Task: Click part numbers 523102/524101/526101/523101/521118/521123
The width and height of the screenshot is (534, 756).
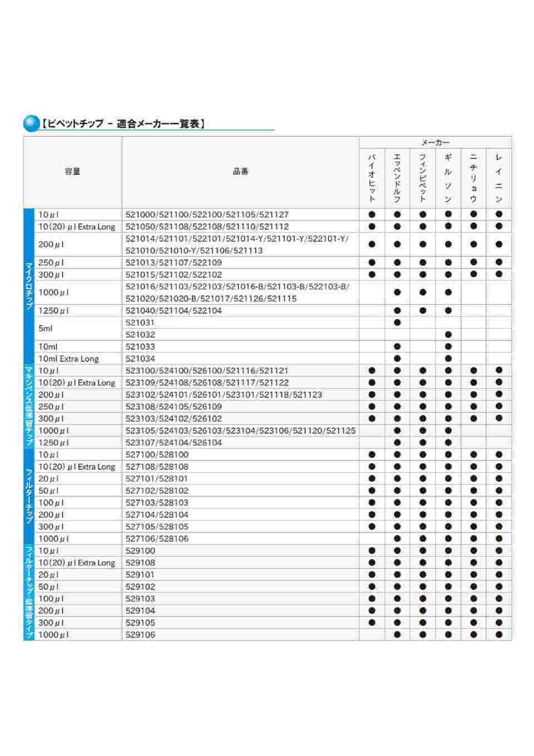Action: pyautogui.click(x=224, y=395)
